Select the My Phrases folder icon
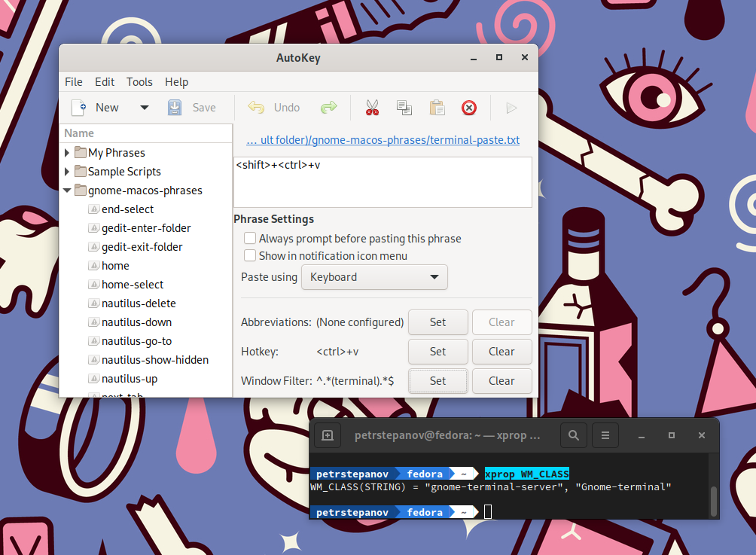 (x=81, y=153)
